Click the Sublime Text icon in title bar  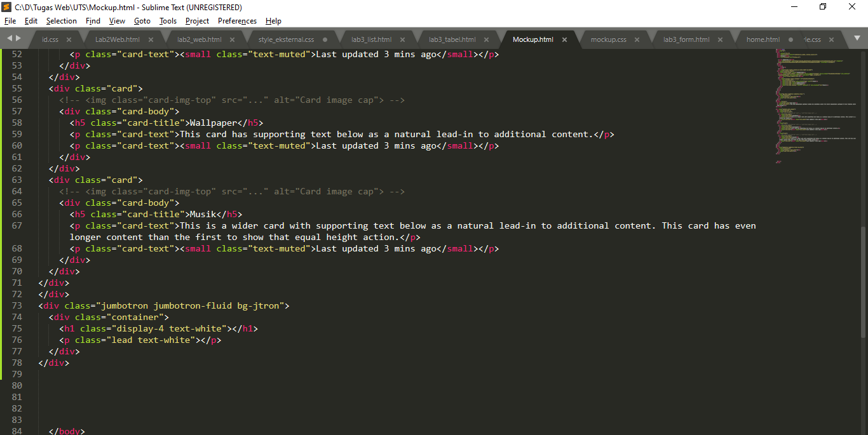[x=6, y=7]
